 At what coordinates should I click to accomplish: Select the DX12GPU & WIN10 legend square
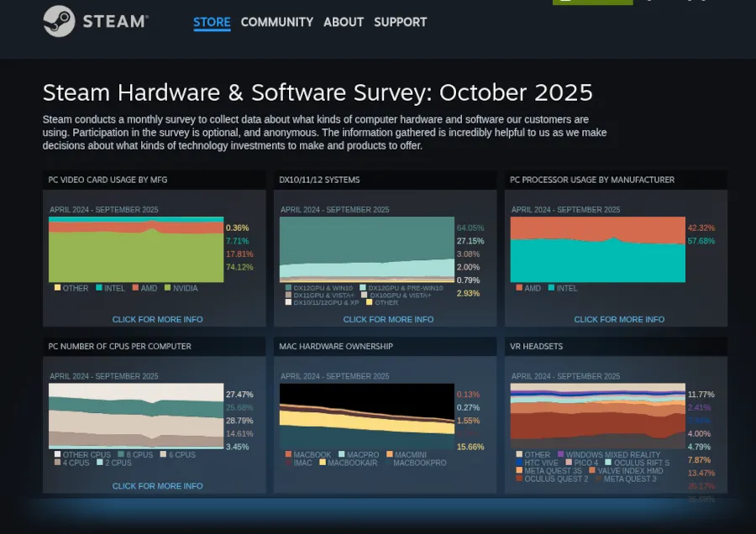[x=287, y=288]
